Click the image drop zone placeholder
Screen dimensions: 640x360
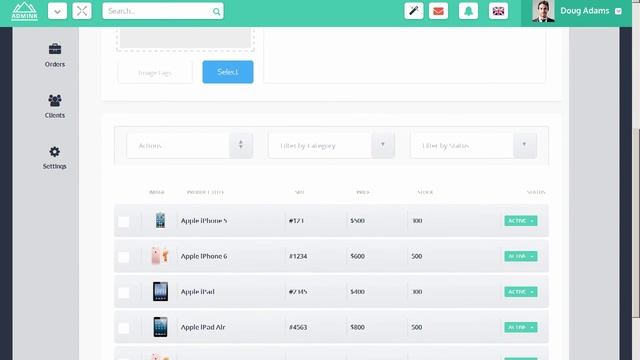coord(186,39)
